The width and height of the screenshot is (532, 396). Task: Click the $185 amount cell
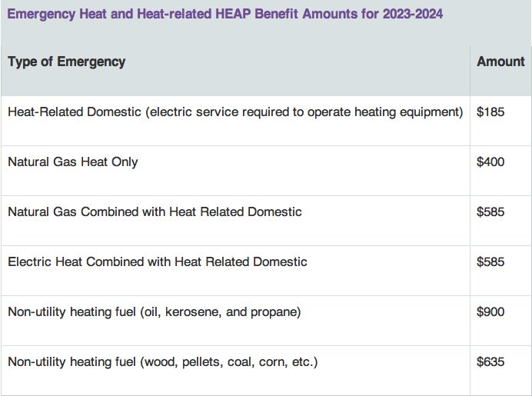click(490, 112)
